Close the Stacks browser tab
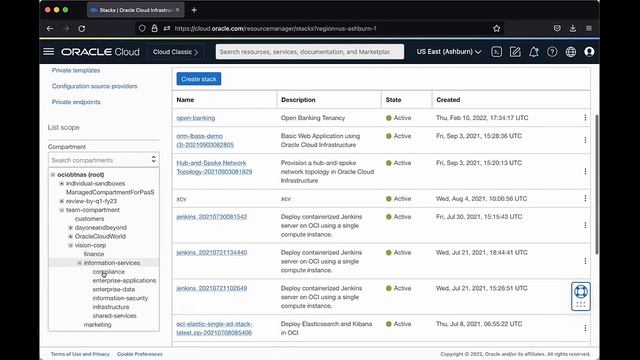Screen dimensions: 640x360 click(x=178, y=10)
